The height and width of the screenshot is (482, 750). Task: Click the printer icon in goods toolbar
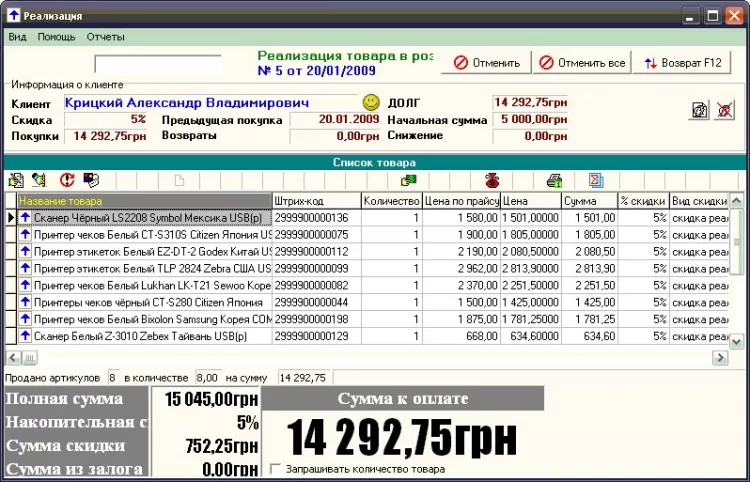point(554,180)
